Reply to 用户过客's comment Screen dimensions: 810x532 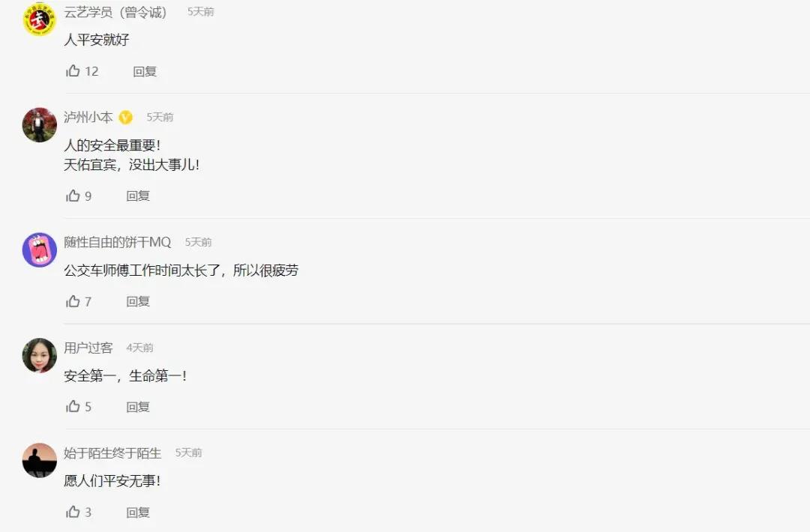[138, 407]
